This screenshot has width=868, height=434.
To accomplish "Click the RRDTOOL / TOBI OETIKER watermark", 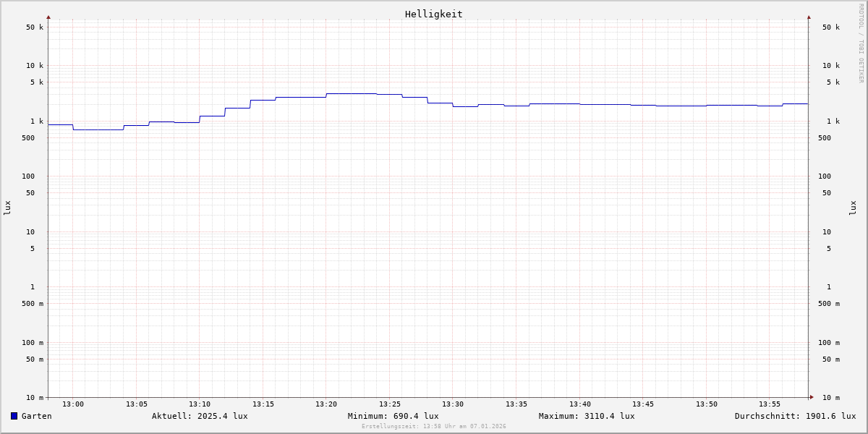I will (x=861, y=43).
